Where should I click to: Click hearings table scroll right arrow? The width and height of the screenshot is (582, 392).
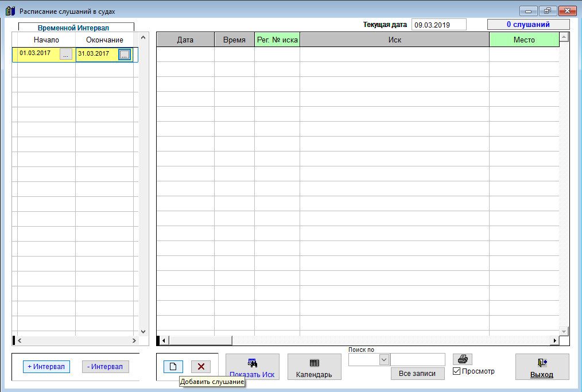(x=555, y=340)
